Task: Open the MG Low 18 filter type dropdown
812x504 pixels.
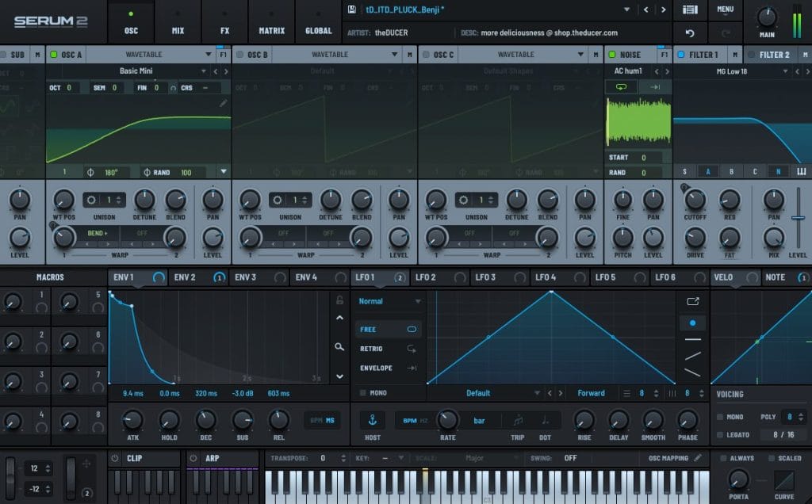Action: tap(785, 71)
